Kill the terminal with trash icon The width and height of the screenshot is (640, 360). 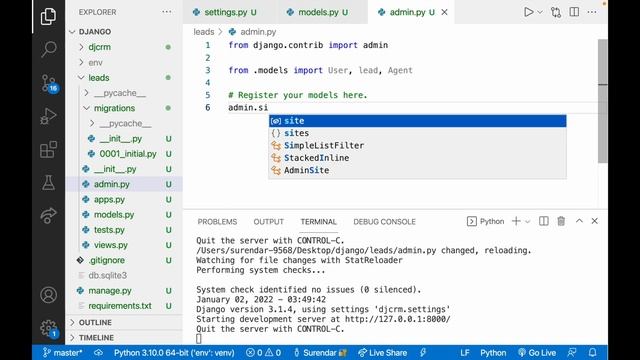[x=561, y=221]
